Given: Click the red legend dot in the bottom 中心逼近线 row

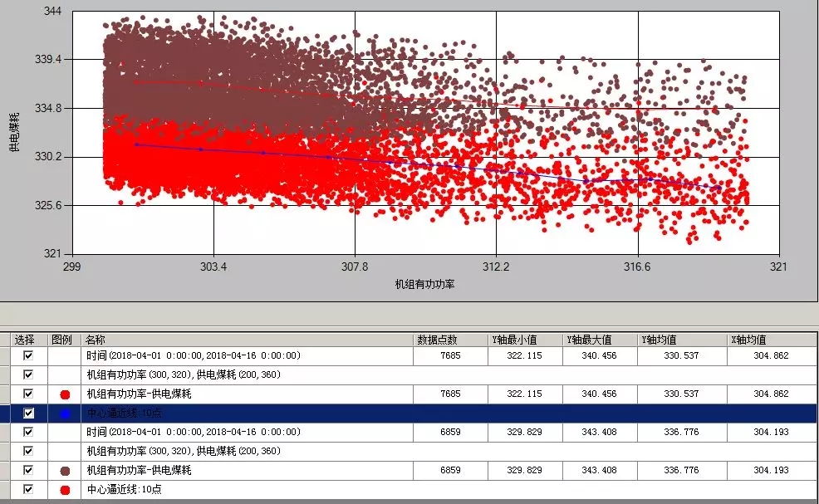Looking at the screenshot, I should (65, 490).
